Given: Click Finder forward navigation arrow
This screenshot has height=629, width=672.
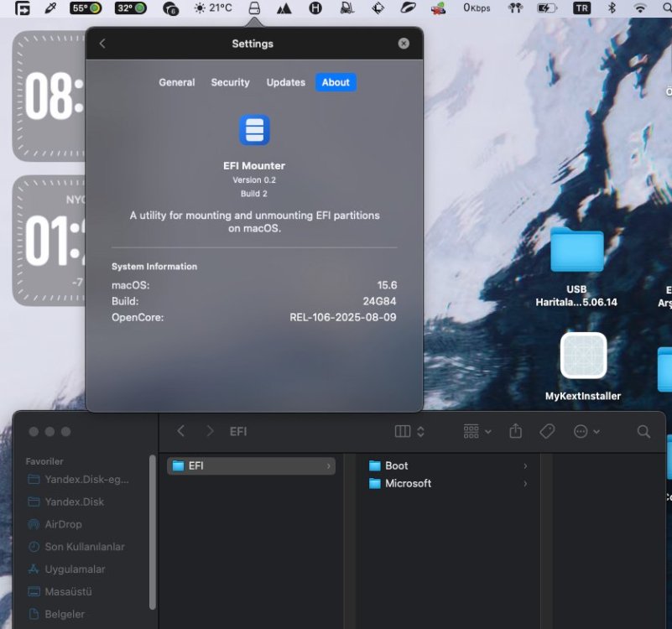Looking at the screenshot, I should [210, 431].
